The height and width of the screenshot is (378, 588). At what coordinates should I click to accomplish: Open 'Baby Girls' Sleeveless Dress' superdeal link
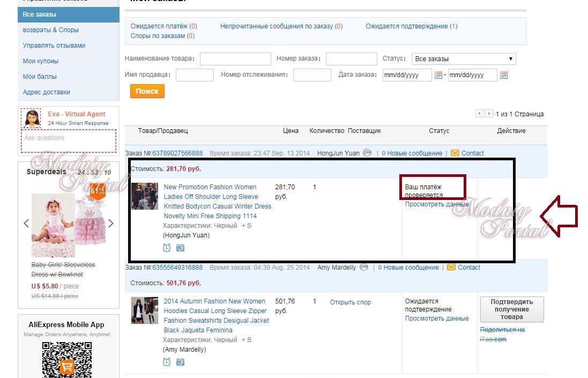click(63, 269)
